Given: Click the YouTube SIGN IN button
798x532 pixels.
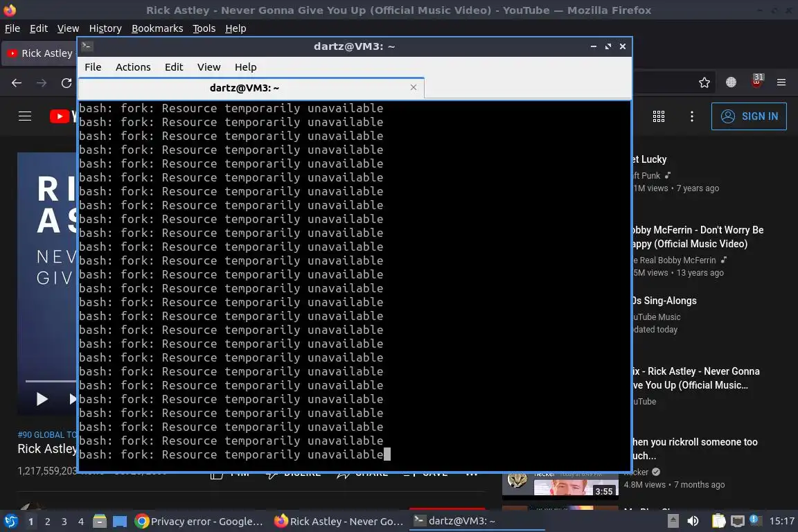Looking at the screenshot, I should tap(749, 116).
